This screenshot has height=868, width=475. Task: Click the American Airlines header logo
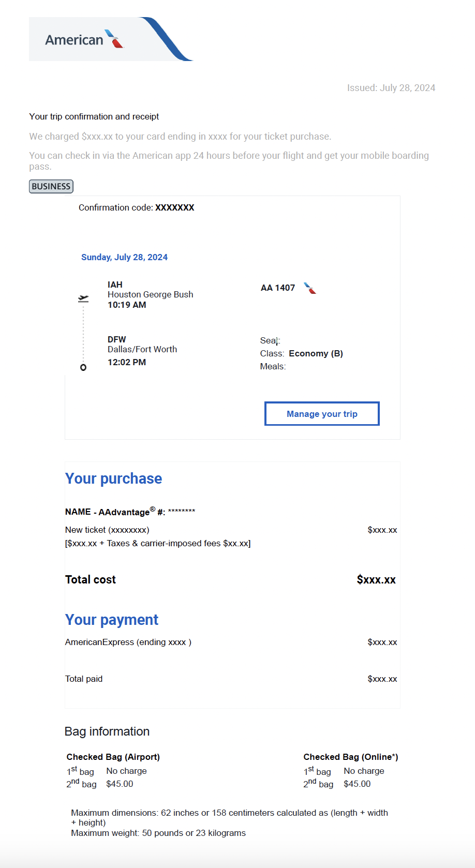pyautogui.click(x=85, y=39)
